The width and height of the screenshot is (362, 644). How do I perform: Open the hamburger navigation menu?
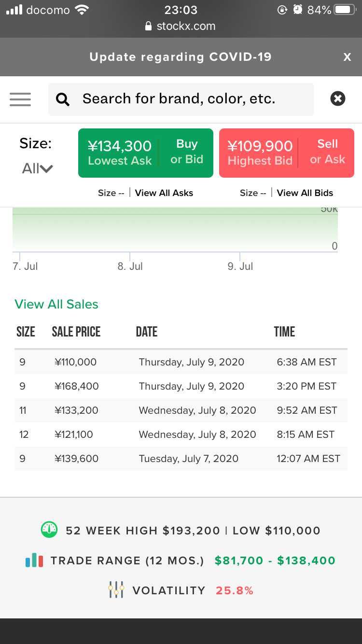(x=20, y=99)
